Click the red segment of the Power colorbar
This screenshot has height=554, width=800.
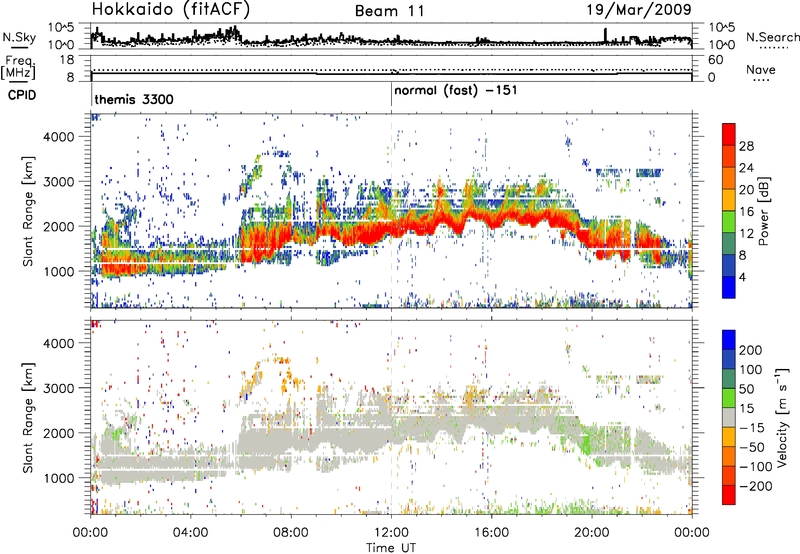point(729,135)
